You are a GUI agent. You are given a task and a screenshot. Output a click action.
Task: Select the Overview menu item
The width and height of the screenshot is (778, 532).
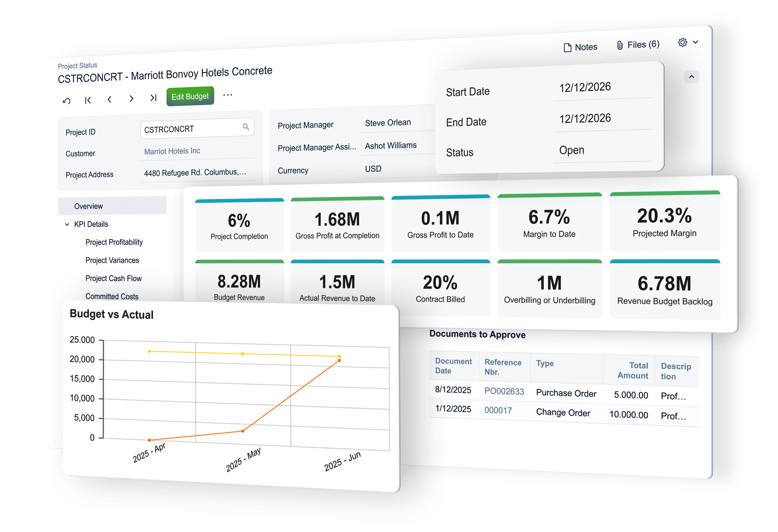tap(88, 206)
